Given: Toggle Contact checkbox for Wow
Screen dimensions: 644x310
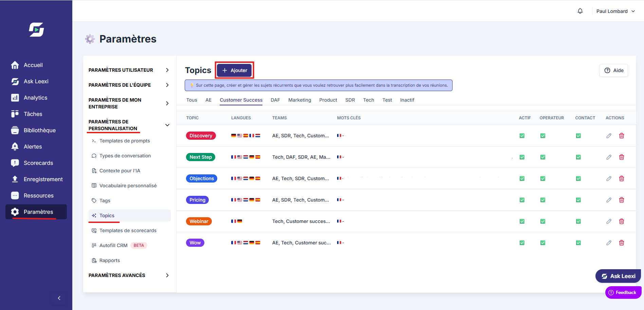Looking at the screenshot, I should (578, 243).
